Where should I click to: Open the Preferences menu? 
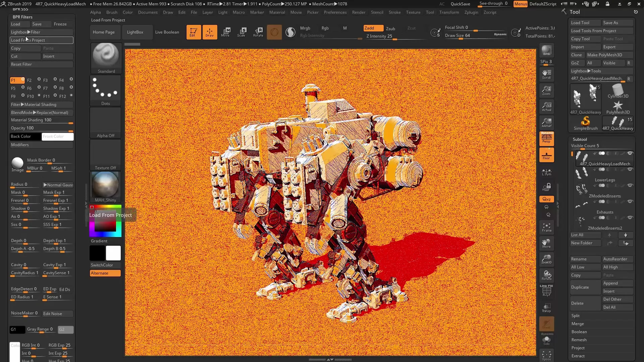[335, 12]
